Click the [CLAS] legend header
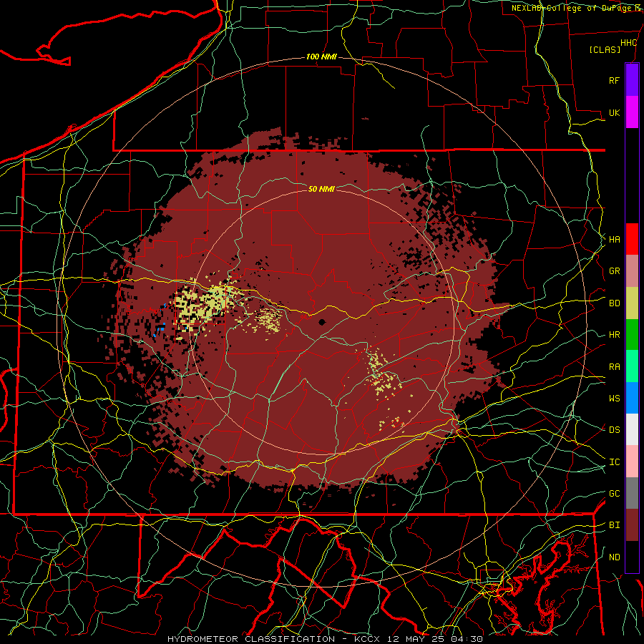644x644 pixels. [x=605, y=49]
